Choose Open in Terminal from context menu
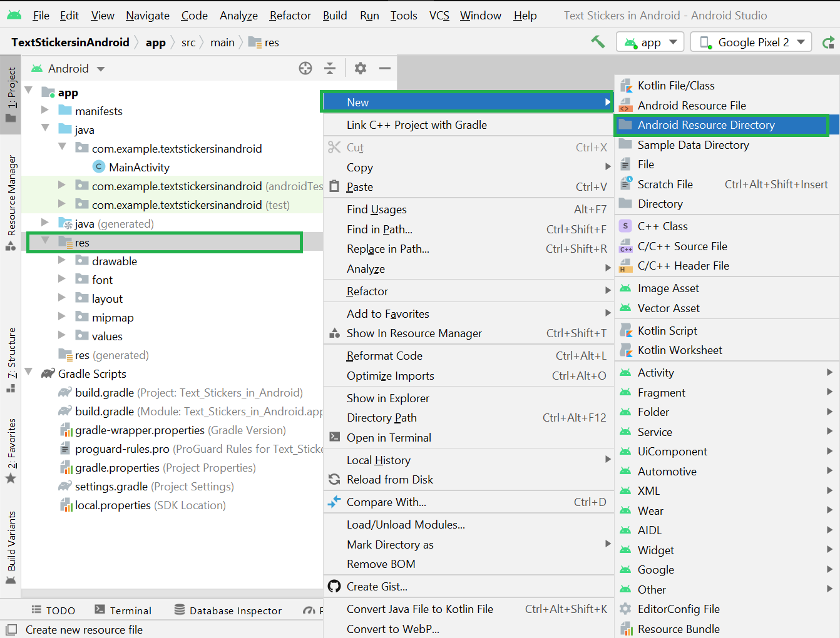The image size is (840, 638). coord(389,438)
